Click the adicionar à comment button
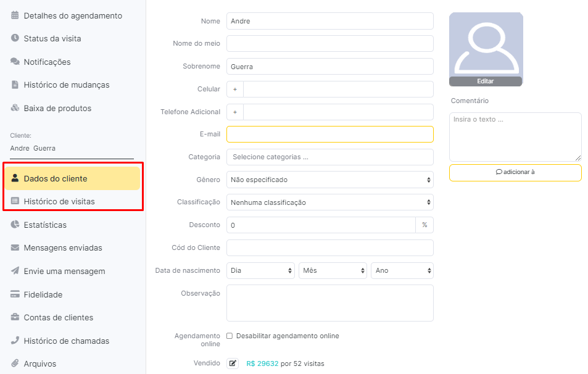The width and height of the screenshot is (588, 374). (x=515, y=173)
